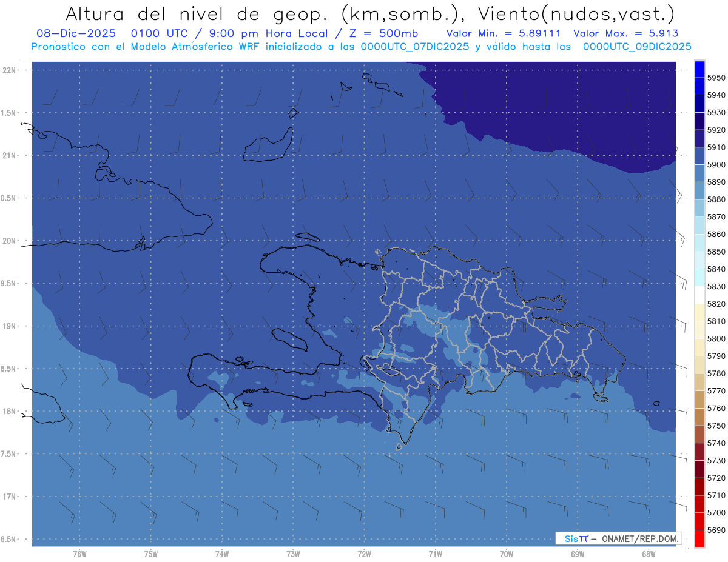Screen dimensions: 728x562
Task: Click the '71W' longitude label
Action: point(435,554)
